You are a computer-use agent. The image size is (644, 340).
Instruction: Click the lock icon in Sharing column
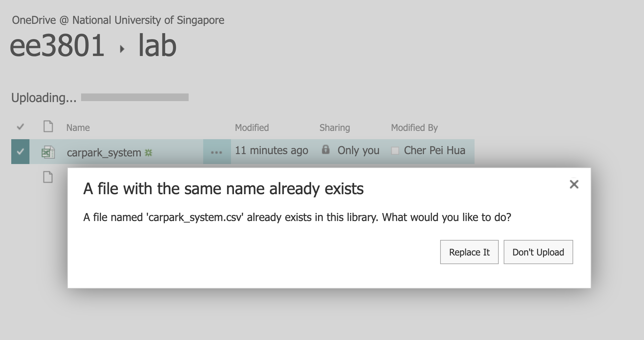point(326,150)
